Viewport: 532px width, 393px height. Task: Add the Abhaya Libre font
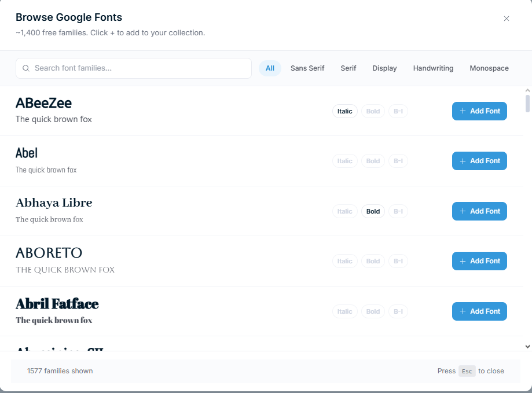479,211
